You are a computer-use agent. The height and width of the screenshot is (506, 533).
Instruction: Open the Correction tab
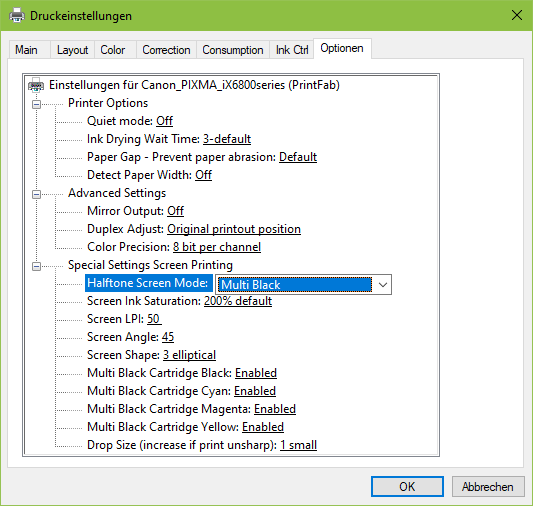(166, 50)
